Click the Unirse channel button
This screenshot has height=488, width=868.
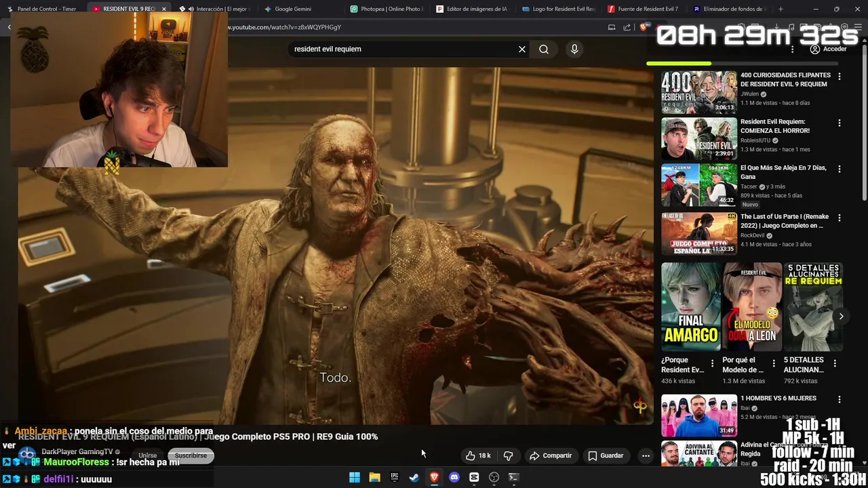pos(148,455)
